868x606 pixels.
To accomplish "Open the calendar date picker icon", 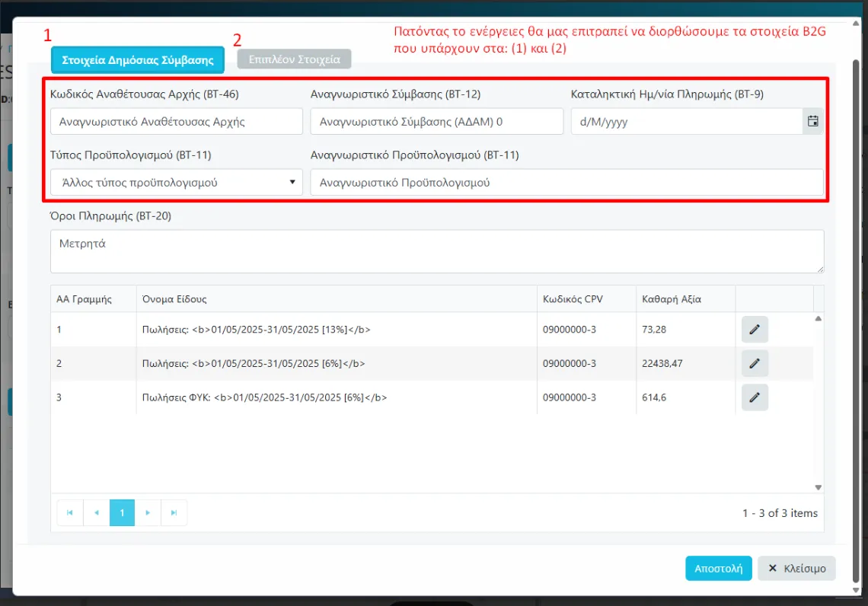I will coord(812,121).
